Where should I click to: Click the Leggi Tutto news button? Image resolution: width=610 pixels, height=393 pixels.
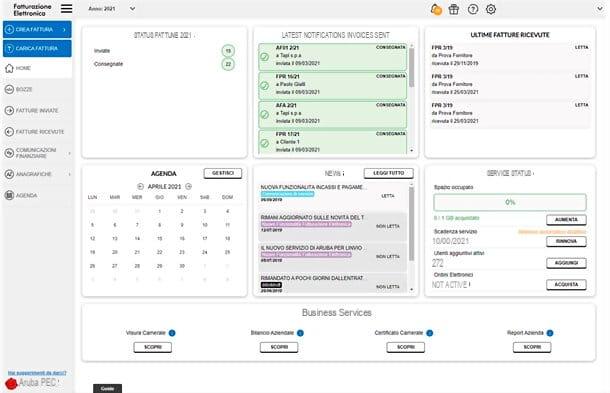389,173
